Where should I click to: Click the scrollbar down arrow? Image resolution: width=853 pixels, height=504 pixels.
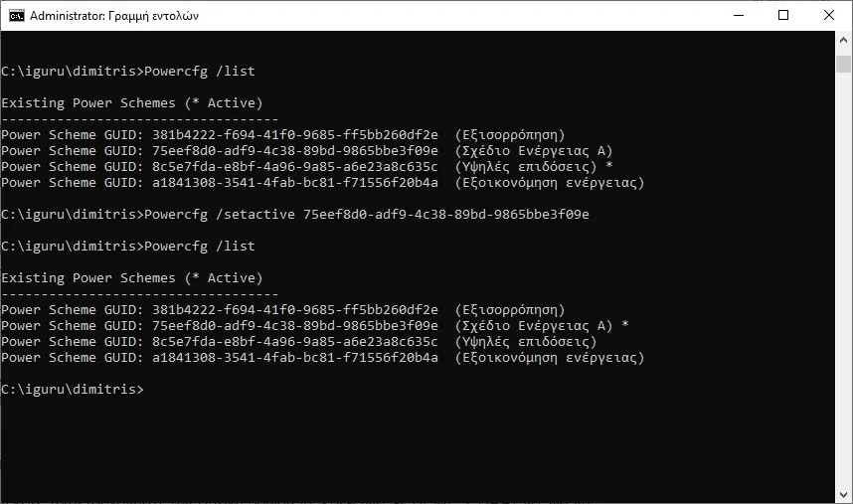[x=844, y=494]
